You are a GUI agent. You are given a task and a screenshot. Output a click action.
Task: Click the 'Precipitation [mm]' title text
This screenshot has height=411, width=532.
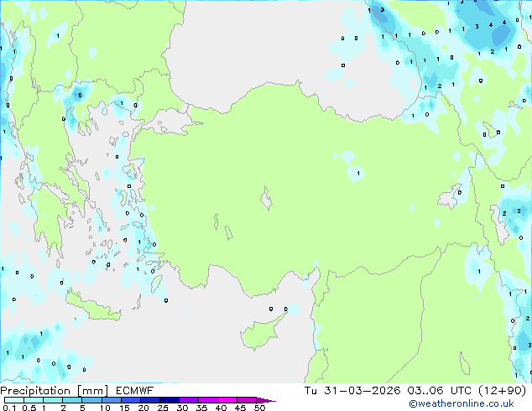click(x=55, y=391)
